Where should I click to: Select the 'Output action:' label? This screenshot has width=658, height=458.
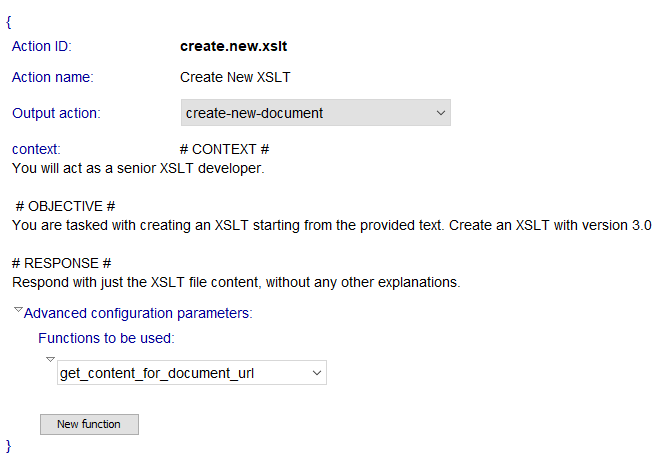pos(56,113)
